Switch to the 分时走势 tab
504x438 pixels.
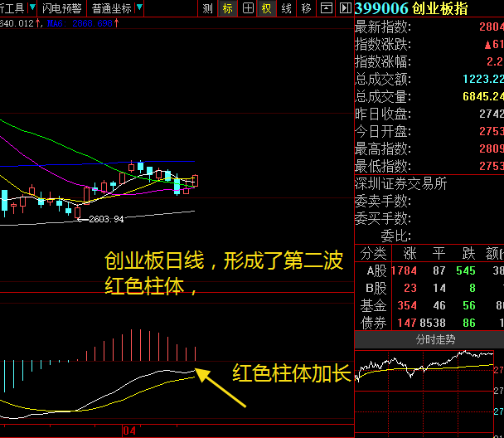pyautogui.click(x=429, y=340)
